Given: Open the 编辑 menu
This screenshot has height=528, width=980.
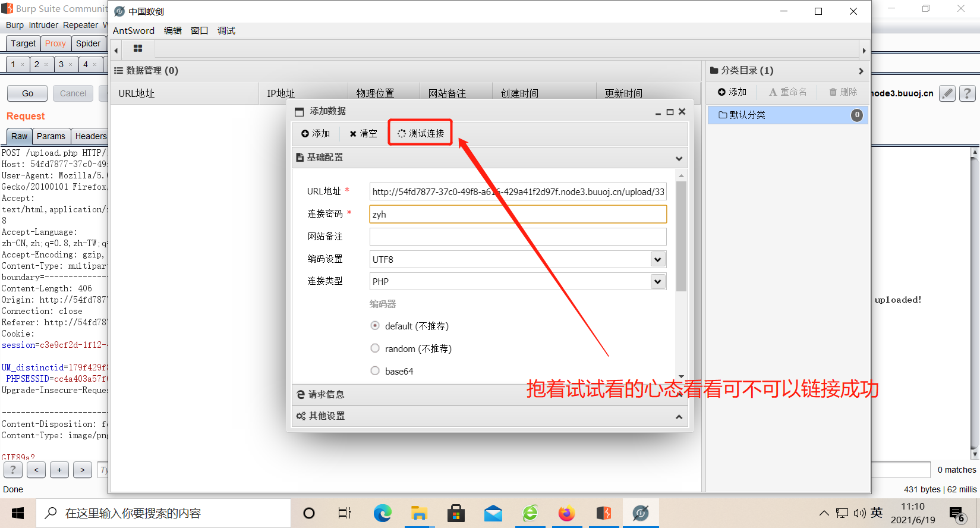Looking at the screenshot, I should tap(173, 31).
